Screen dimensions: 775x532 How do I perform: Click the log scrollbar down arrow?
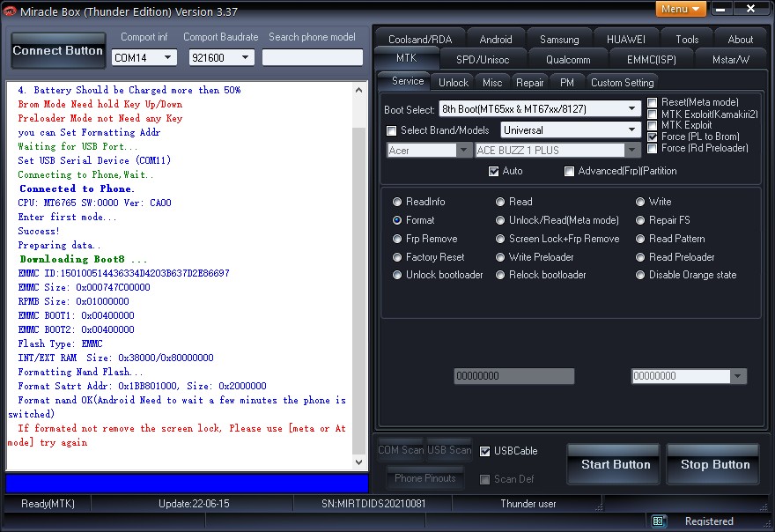pos(358,462)
